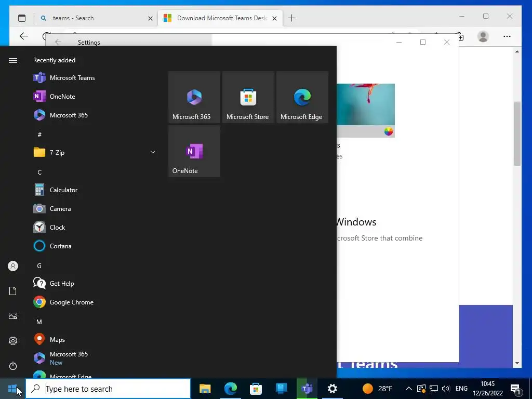This screenshot has width=532, height=399.
Task: Click the colorful theme thumbnail in Settings
Action: 366,110
